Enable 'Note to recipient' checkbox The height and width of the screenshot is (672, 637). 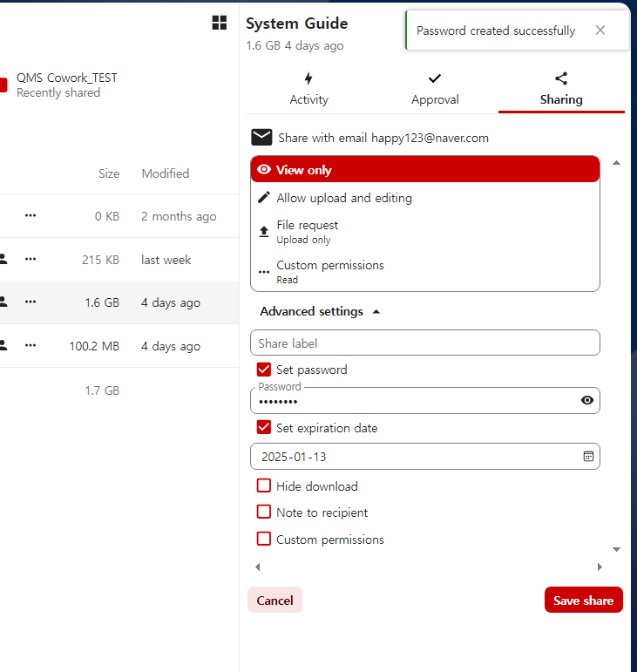pyautogui.click(x=264, y=512)
